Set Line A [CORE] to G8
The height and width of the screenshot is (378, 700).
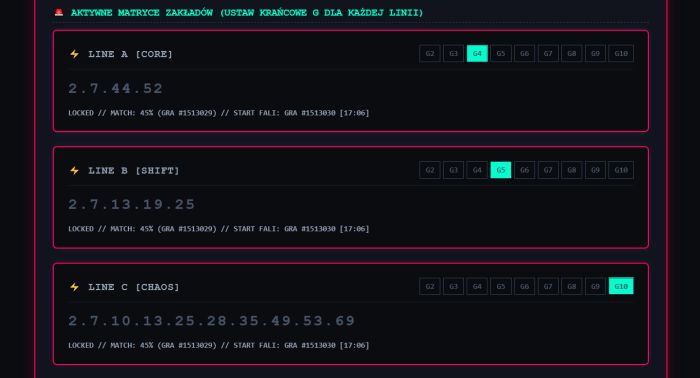(x=572, y=54)
